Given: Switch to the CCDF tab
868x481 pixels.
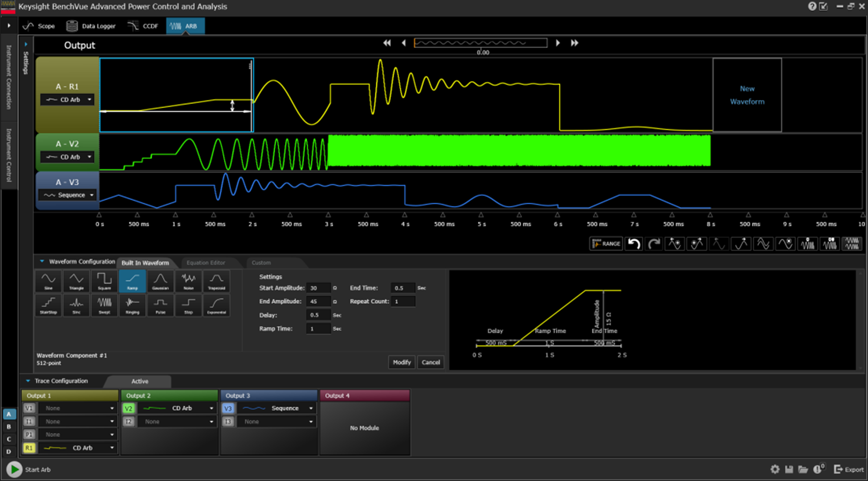Looking at the screenshot, I should [x=143, y=26].
